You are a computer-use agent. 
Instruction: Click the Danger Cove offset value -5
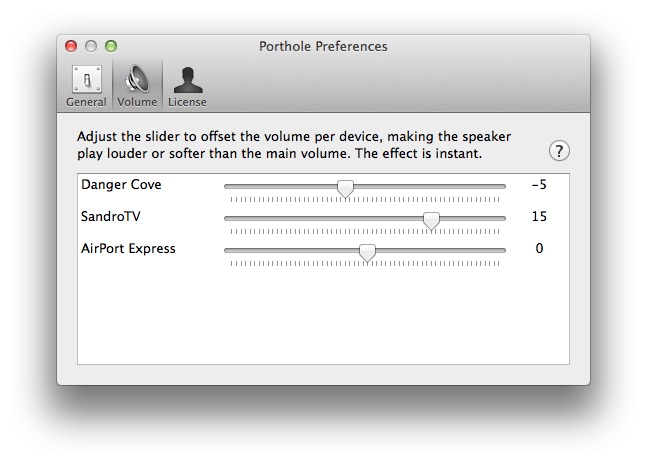click(x=538, y=185)
